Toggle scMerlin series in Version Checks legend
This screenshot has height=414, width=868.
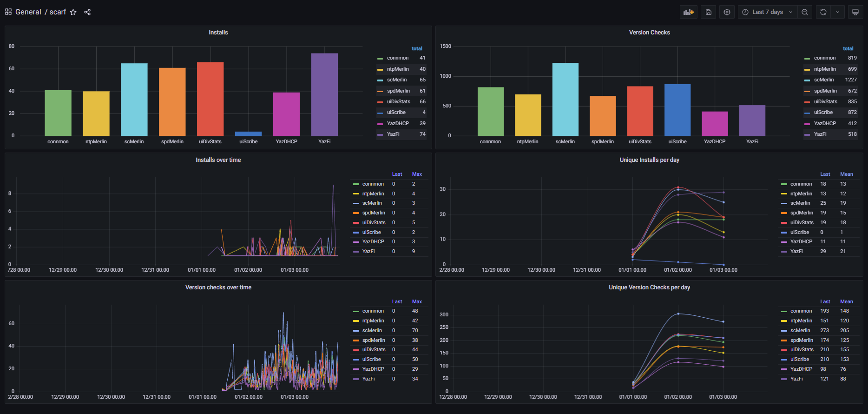coord(823,80)
